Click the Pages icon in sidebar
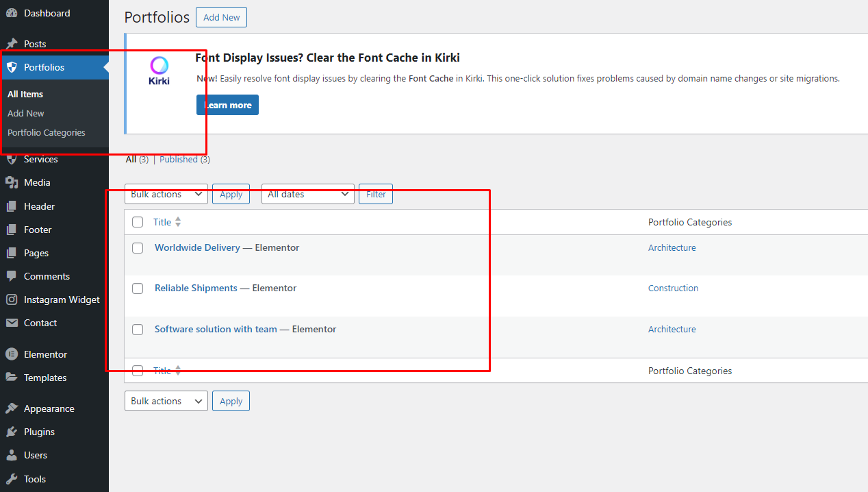Screen dimensions: 868x492 click(12, 253)
